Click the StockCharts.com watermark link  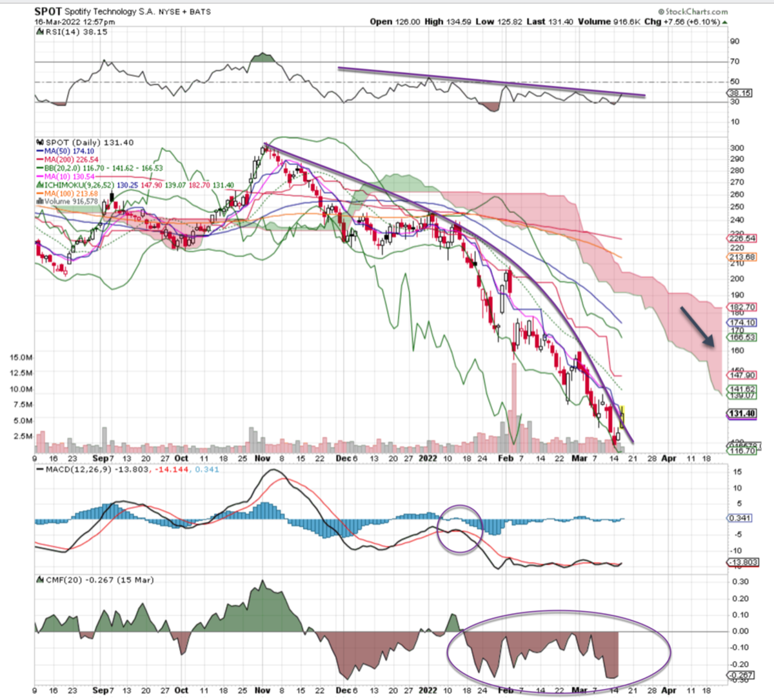pyautogui.click(x=693, y=12)
